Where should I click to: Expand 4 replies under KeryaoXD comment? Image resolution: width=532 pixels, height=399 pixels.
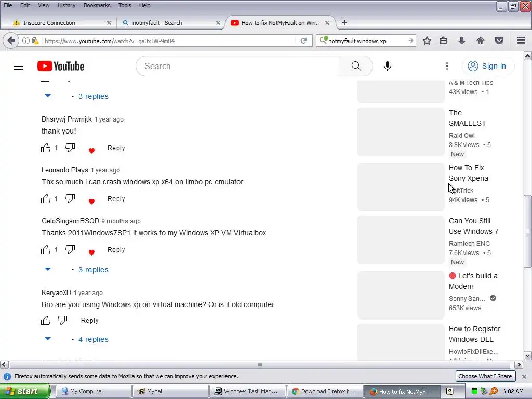click(x=94, y=339)
